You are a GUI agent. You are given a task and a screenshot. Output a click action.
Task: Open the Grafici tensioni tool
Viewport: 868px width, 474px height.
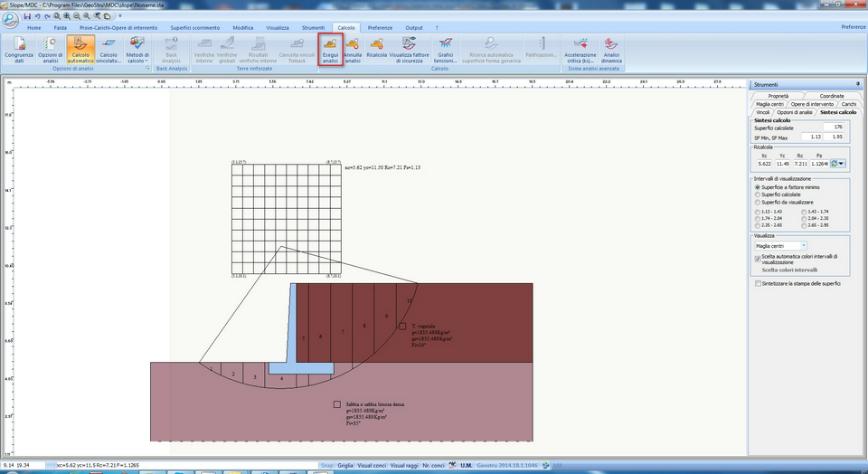click(445, 50)
